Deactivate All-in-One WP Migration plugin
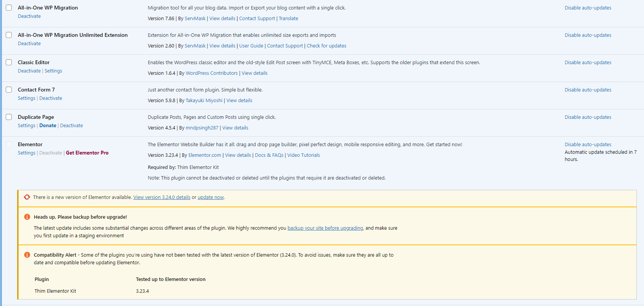 click(x=29, y=16)
